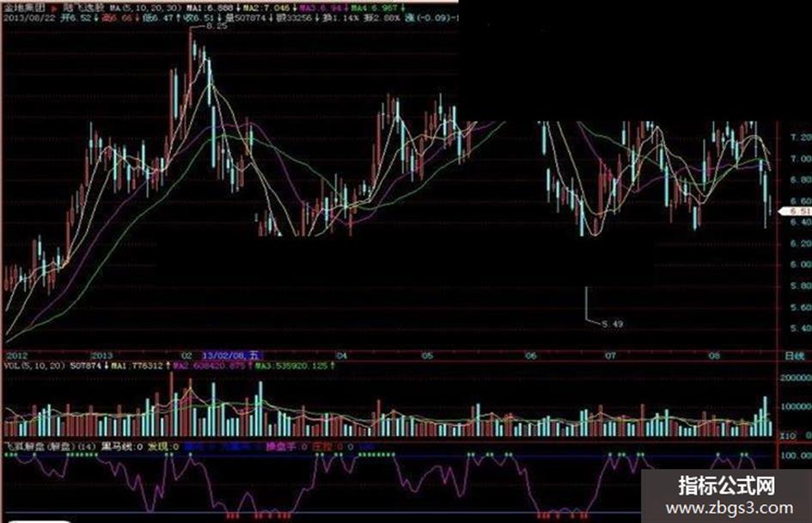The image size is (812, 523).
Task: Click the VOL(5,10,20) volume indicator label
Action: (x=34, y=366)
